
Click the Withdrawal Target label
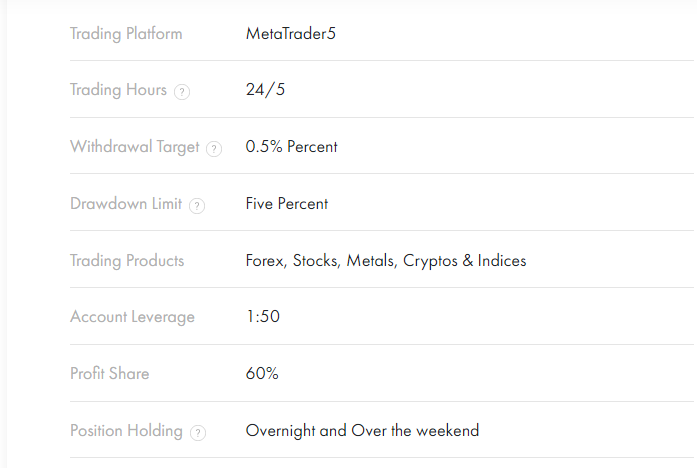(x=135, y=147)
